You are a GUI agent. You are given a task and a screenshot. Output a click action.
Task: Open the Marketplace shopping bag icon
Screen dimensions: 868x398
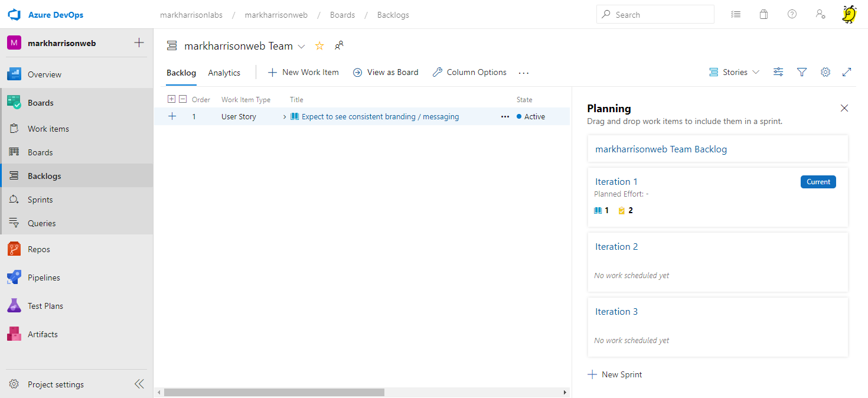point(763,15)
